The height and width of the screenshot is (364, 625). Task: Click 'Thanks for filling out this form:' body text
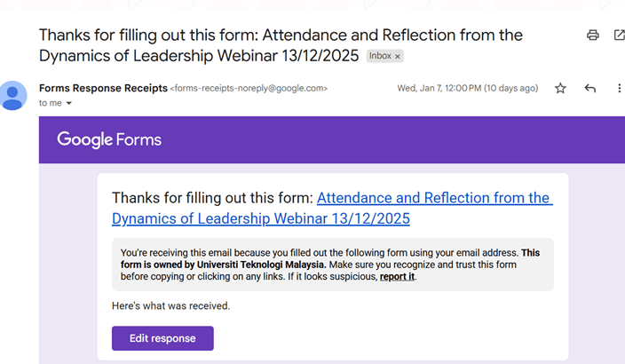(212, 198)
